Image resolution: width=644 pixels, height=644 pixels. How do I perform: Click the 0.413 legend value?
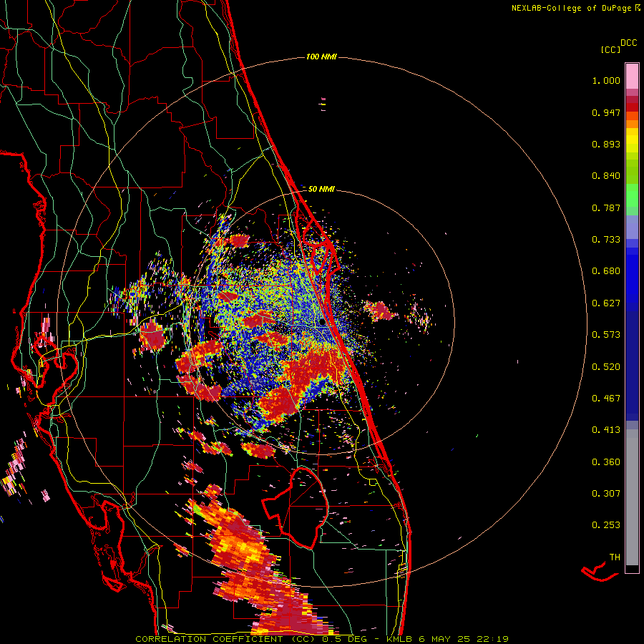[x=606, y=430]
